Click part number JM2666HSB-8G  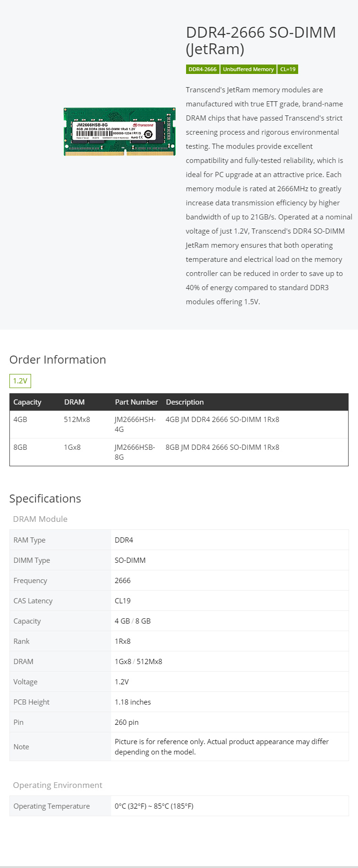135,452
